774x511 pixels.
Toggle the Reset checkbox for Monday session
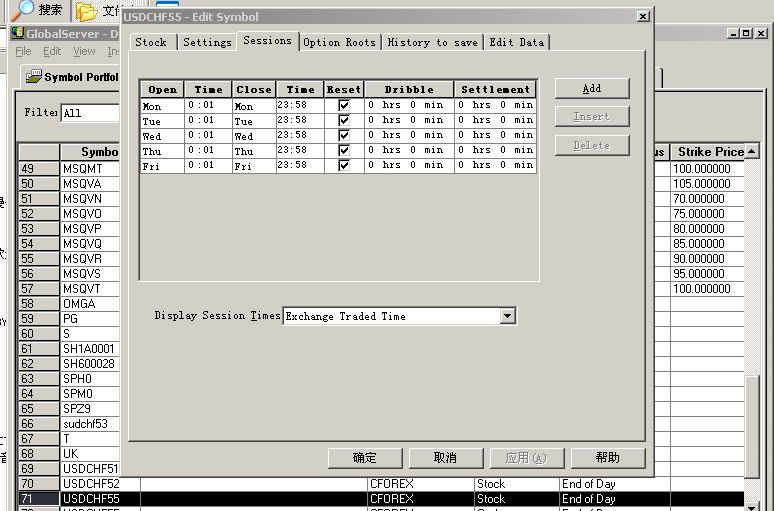click(344, 105)
